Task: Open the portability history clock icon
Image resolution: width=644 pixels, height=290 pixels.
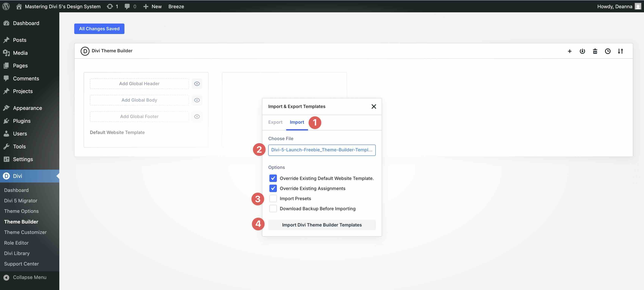Action: pos(608,51)
